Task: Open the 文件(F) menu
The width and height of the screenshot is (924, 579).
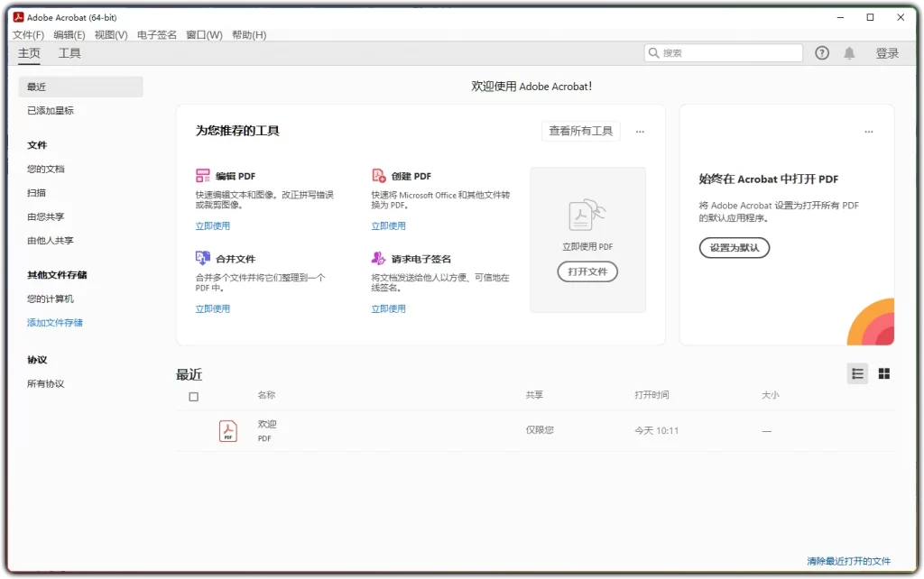Action: pos(28,35)
